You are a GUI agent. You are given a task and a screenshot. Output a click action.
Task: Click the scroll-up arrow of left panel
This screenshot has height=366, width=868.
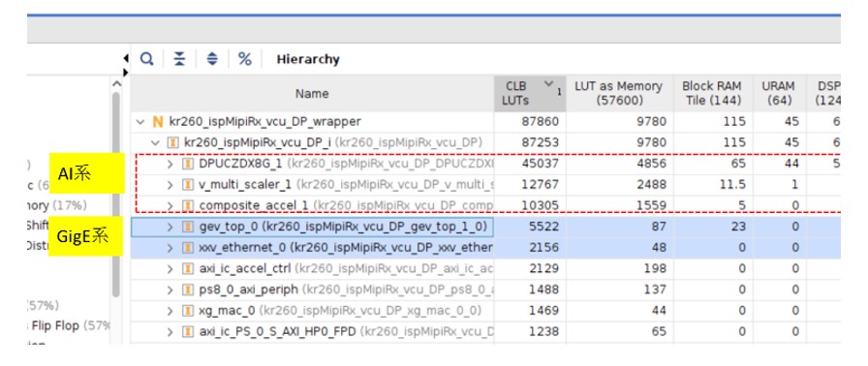[x=116, y=84]
